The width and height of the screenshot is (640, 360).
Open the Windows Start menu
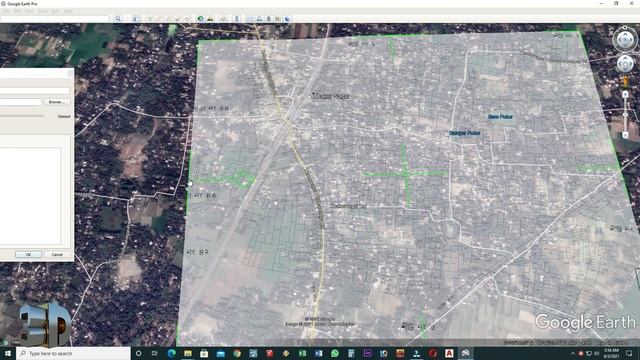click(x=8, y=353)
